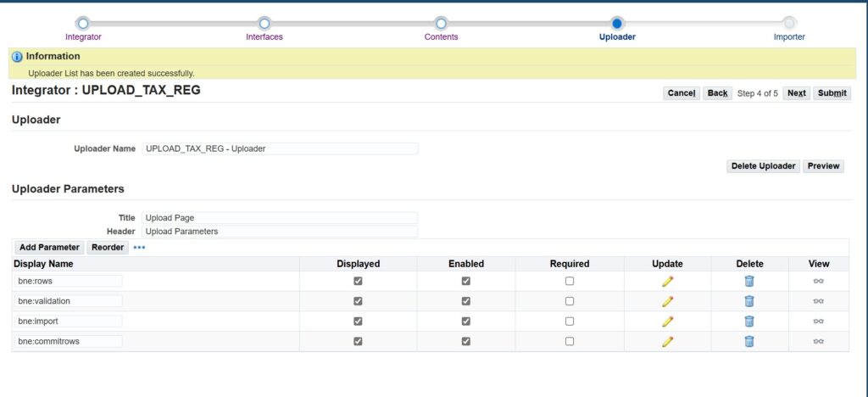Viewport: 868px width, 397px height.
Task: View bne:validation details with glasses icon
Action: click(818, 301)
